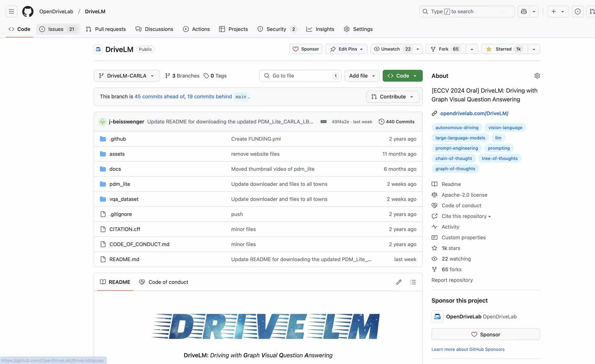Viewport: 595px width, 364px height.
Task: View the 3 Branches link
Action: (x=182, y=76)
